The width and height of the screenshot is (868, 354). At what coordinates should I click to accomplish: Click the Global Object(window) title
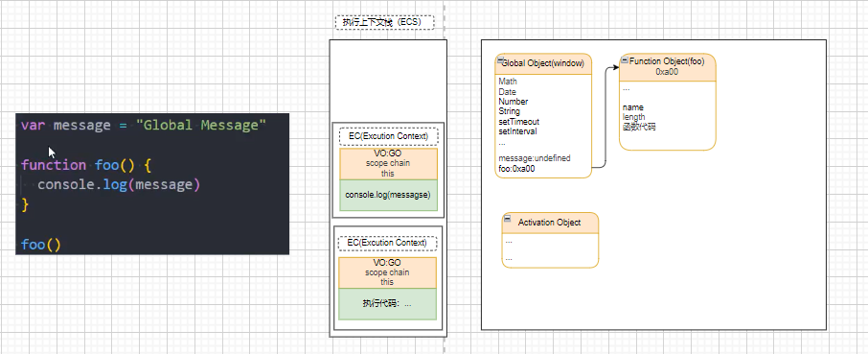pyautogui.click(x=543, y=63)
